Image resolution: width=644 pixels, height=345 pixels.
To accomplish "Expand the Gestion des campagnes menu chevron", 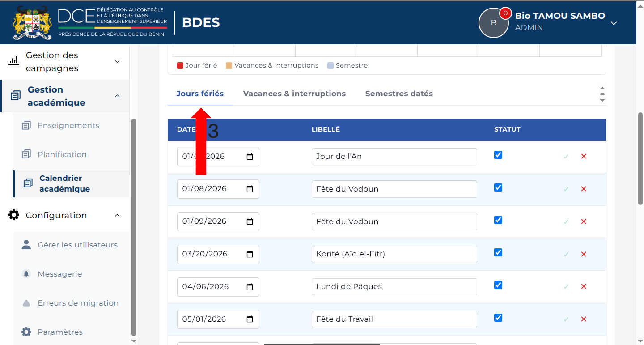I will coord(117,61).
